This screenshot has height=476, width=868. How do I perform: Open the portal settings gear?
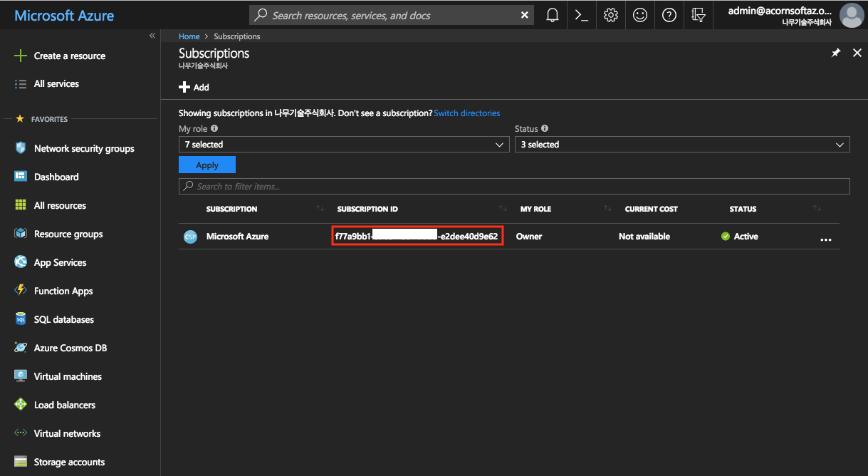tap(610, 15)
